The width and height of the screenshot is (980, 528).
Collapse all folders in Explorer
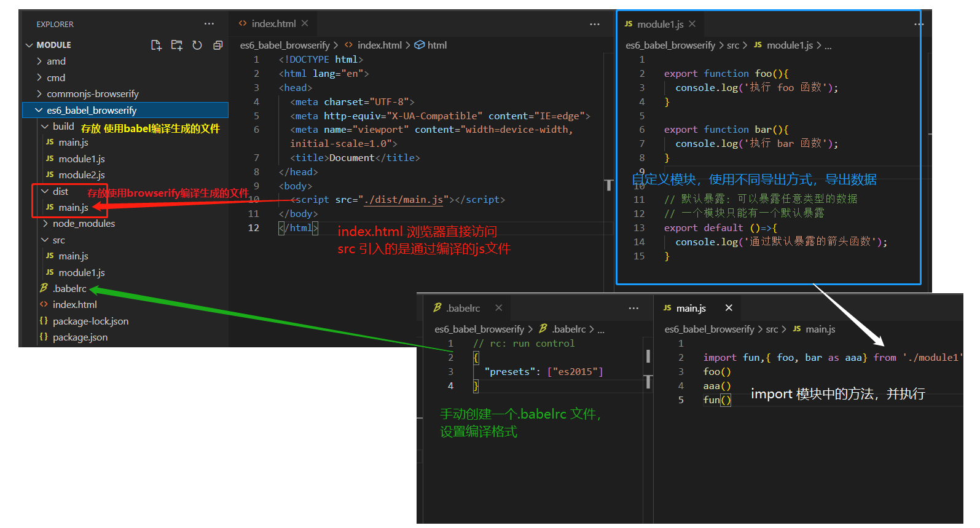click(x=218, y=45)
